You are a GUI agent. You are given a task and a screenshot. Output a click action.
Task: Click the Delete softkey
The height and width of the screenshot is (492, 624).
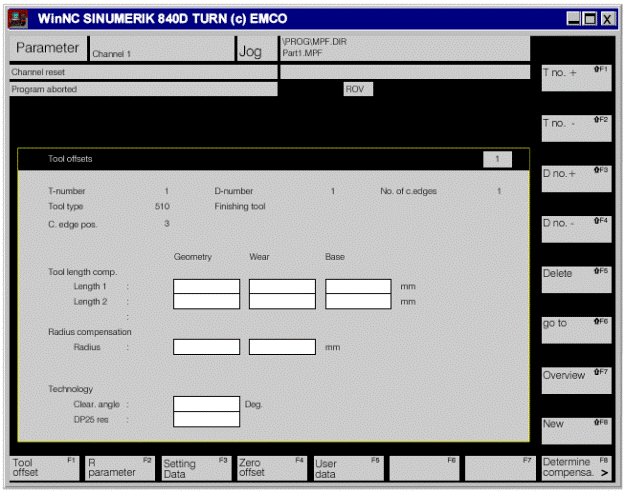pyautogui.click(x=576, y=279)
